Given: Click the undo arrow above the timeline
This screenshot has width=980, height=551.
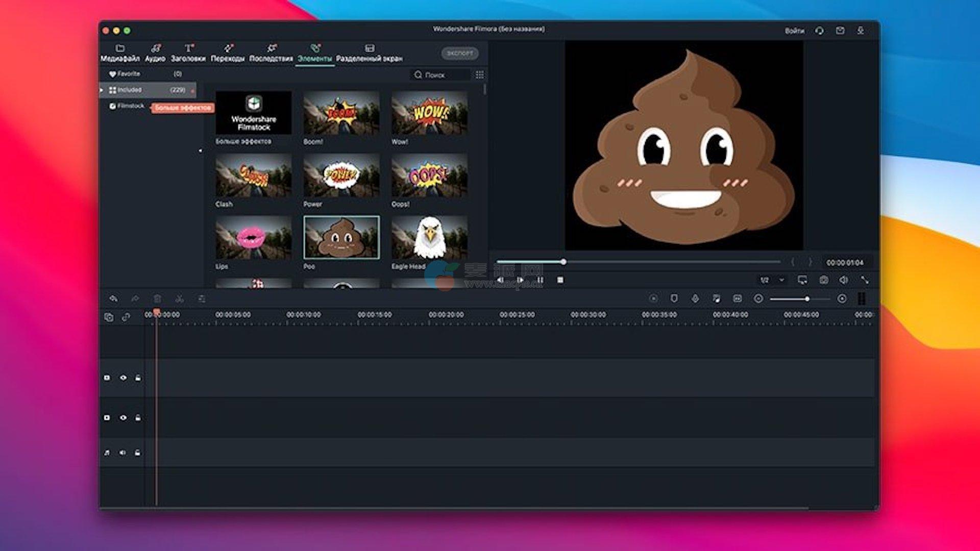Looking at the screenshot, I should point(113,299).
